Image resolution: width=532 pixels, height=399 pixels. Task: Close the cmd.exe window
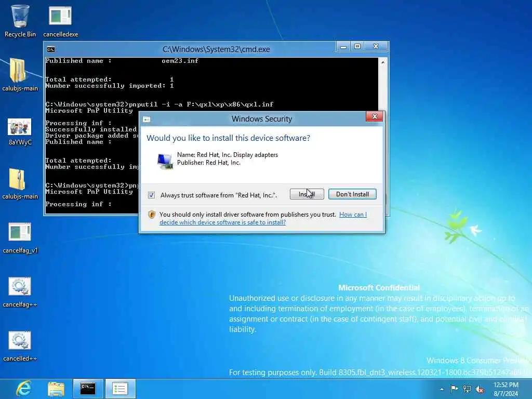[376, 46]
